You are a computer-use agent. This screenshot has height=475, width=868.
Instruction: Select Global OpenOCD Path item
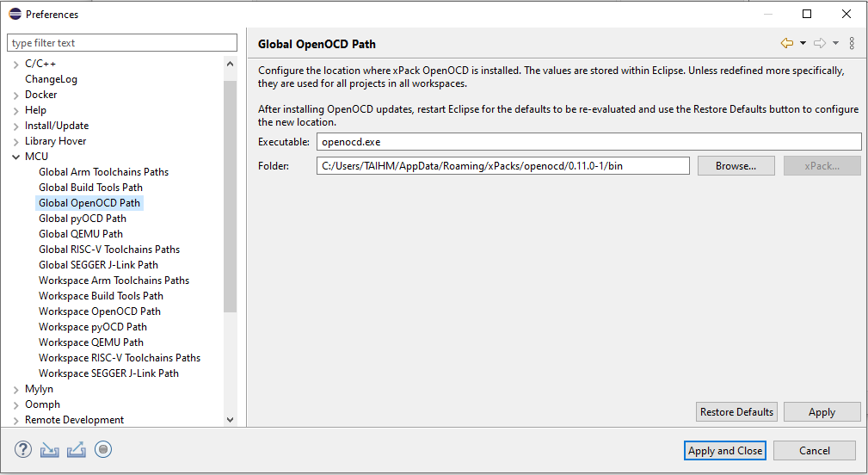tap(89, 203)
